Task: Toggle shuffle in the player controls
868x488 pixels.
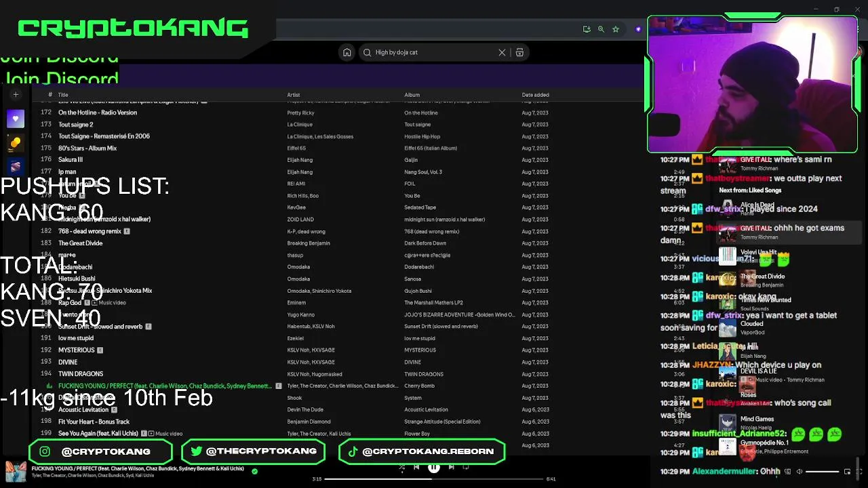Action: [401, 467]
